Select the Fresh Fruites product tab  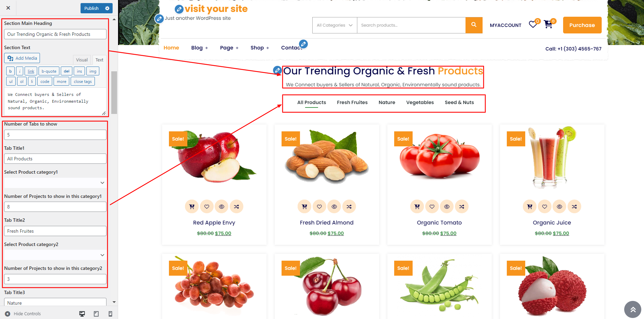tap(352, 102)
